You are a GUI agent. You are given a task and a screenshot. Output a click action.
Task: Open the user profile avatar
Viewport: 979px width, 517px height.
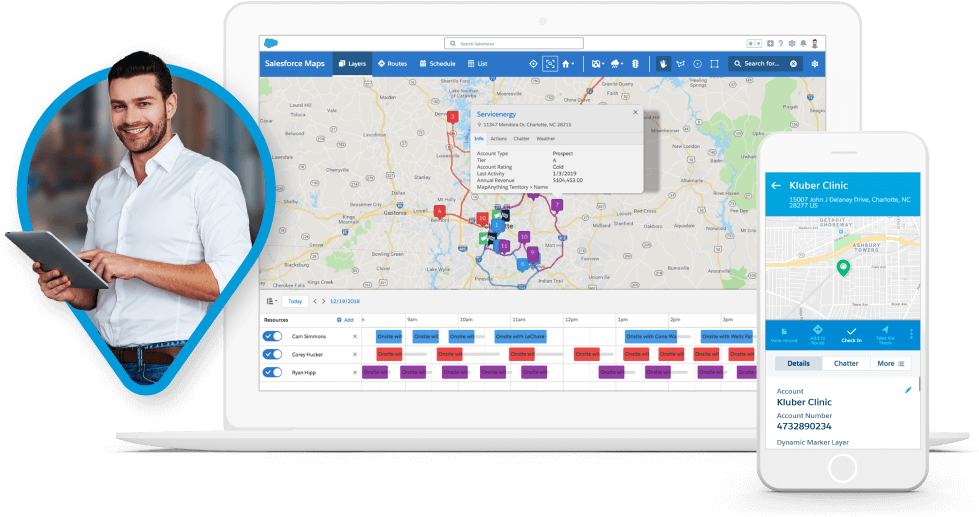[815, 44]
